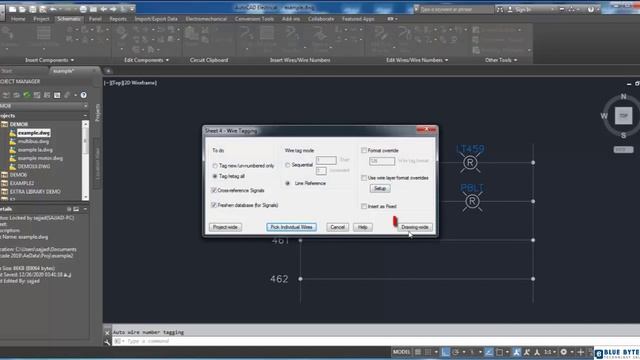640x360 pixels.
Task: Enable Insert as Fixed checkbox
Action: click(364, 206)
